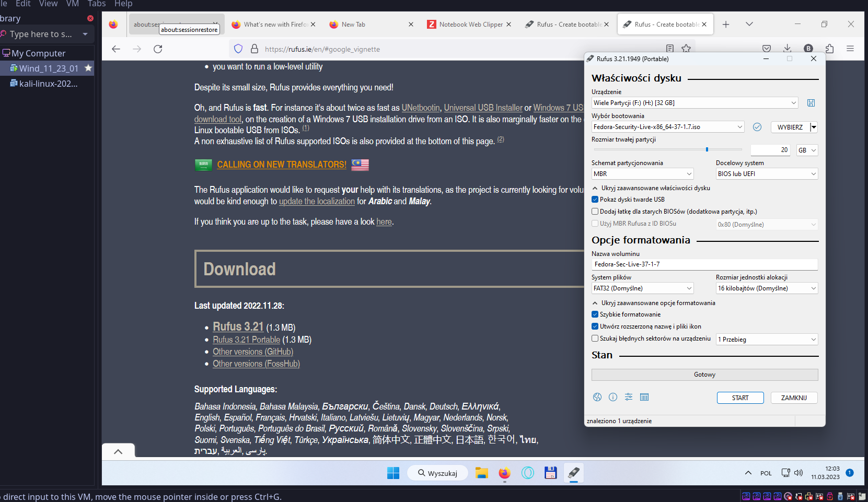Open Rufus language globe icon
Viewport: 868px width, 502px height.
coord(597,397)
